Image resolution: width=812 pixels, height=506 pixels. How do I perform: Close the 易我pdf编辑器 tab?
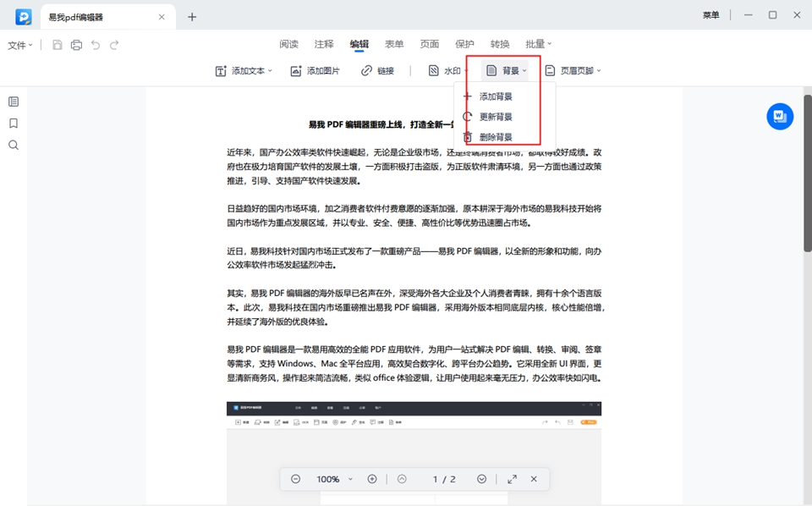162,17
